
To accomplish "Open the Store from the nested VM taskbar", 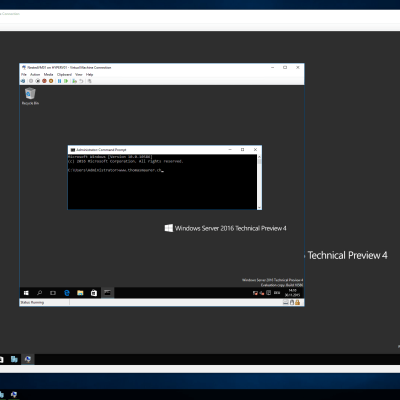I will tap(94, 293).
